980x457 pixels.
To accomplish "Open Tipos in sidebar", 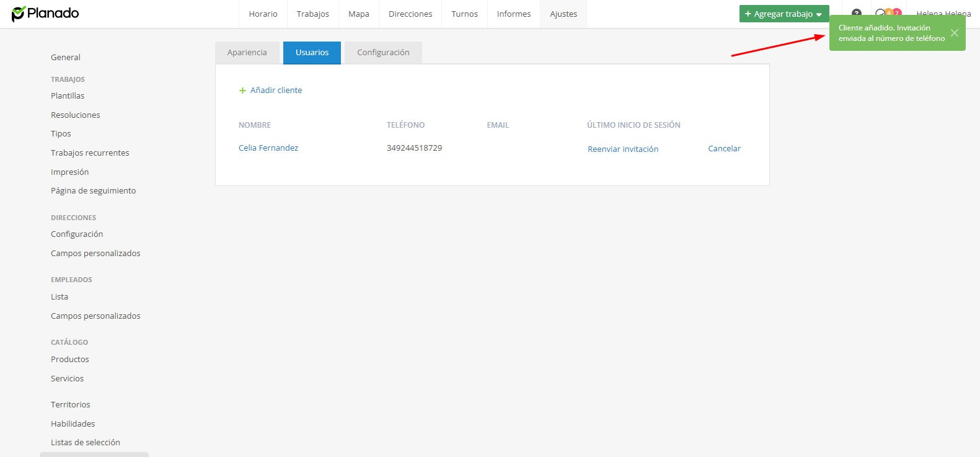I will click(x=61, y=134).
